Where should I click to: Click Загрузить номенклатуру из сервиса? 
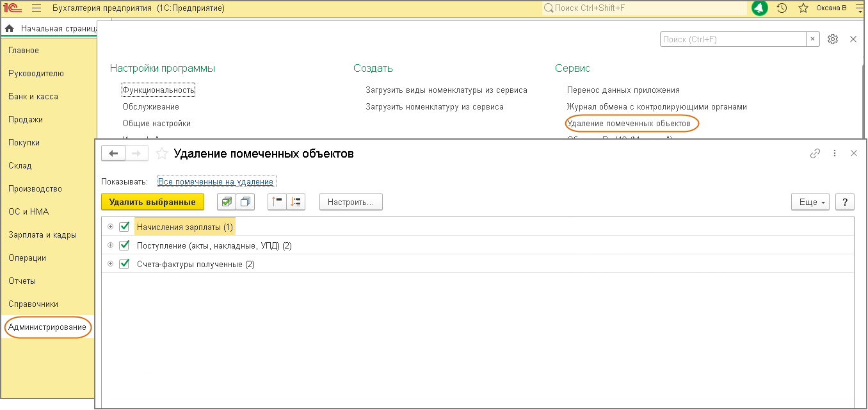point(435,107)
